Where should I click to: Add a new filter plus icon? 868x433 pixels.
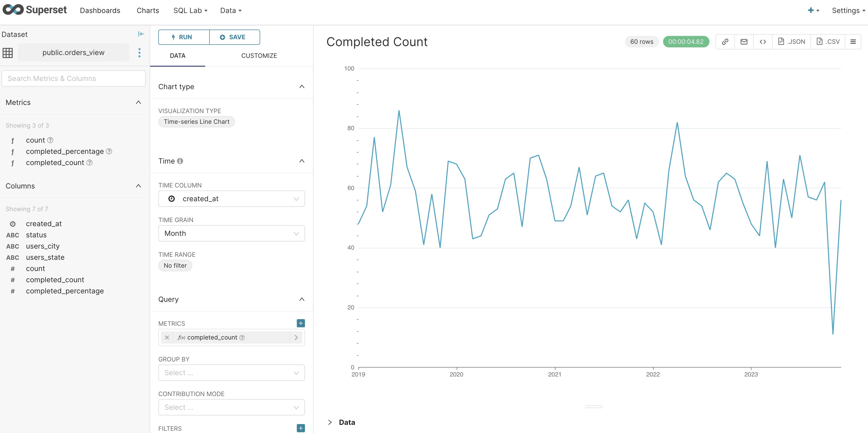(301, 428)
